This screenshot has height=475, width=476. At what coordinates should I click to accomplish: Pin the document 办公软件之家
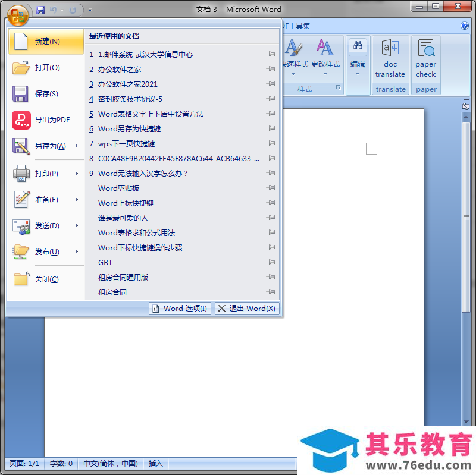(x=271, y=69)
